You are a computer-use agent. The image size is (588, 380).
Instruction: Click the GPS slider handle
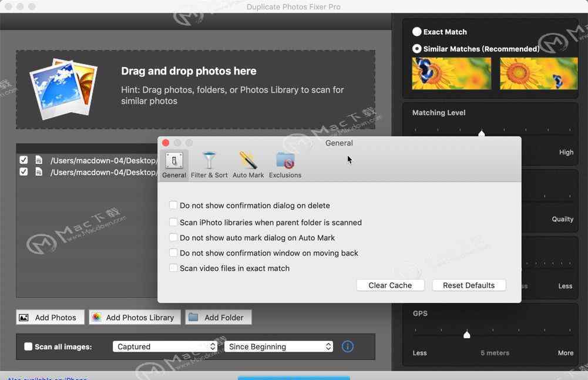point(467,334)
